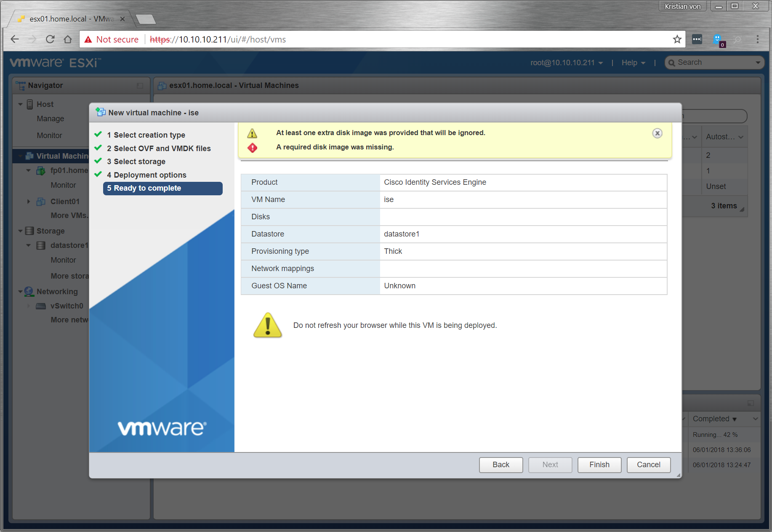Switch to esx01.home.local browser tab
The image size is (772, 532).
pos(71,19)
